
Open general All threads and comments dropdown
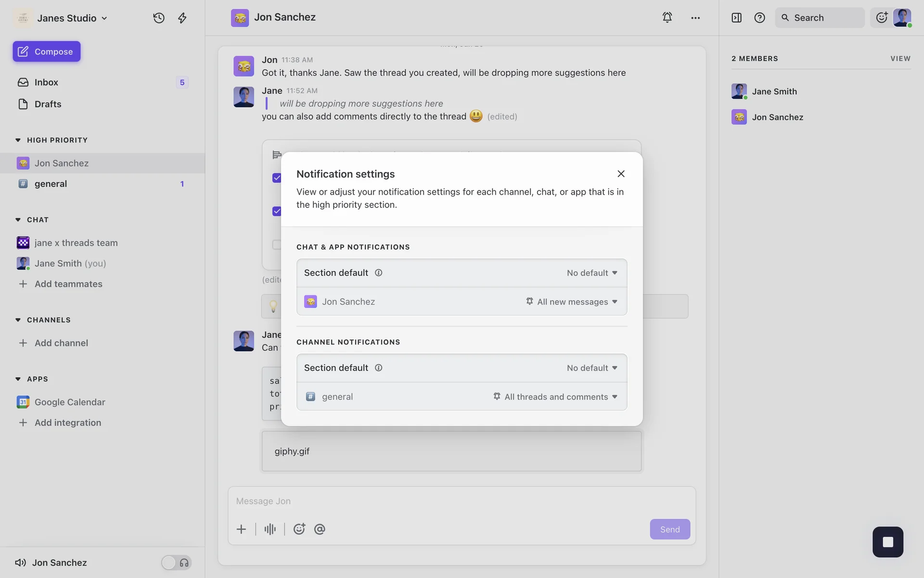coord(555,397)
